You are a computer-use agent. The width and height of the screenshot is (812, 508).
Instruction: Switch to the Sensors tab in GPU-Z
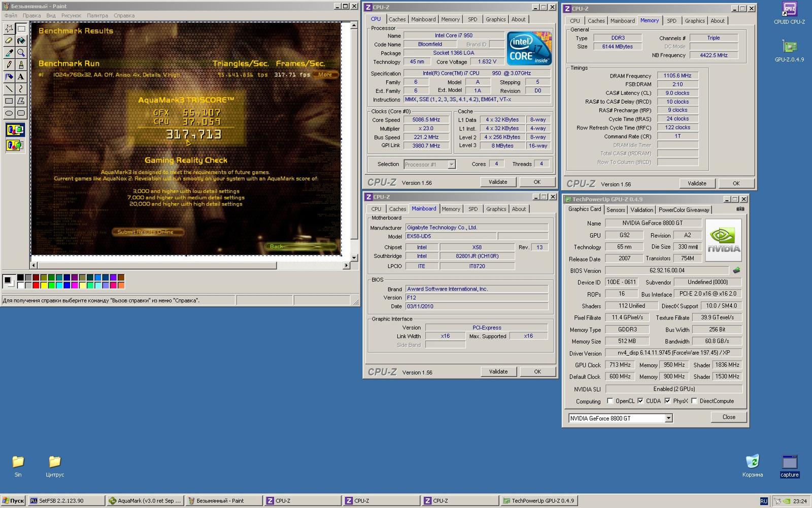click(616, 210)
